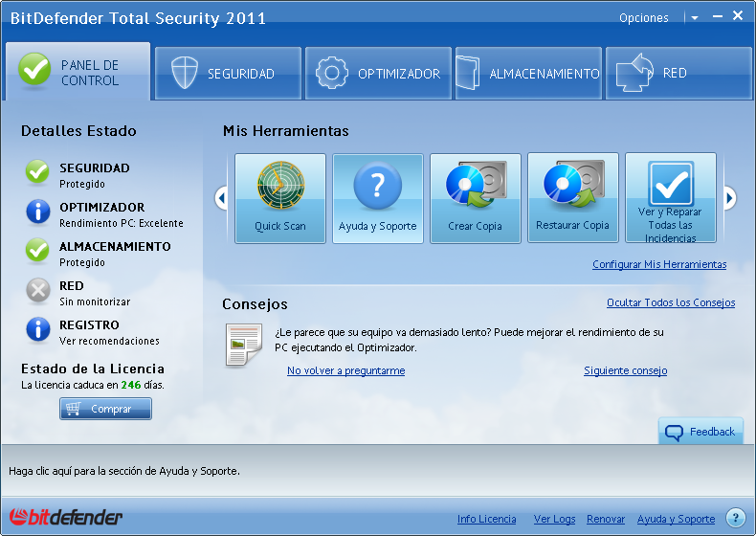This screenshot has height=536, width=756.
Task: Open Configurar Mis Herramientas link
Action: (x=659, y=265)
